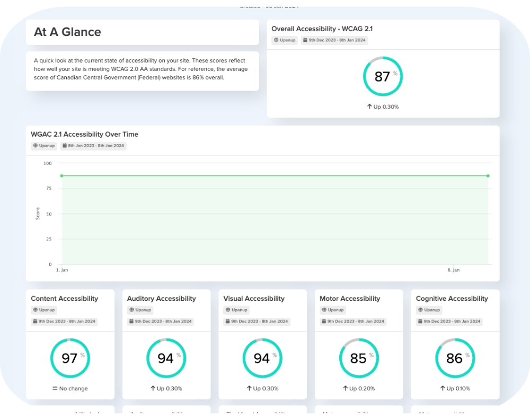Click date range tag in Cognitive Accessibility card
The height and width of the screenshot is (420, 530).
click(449, 321)
